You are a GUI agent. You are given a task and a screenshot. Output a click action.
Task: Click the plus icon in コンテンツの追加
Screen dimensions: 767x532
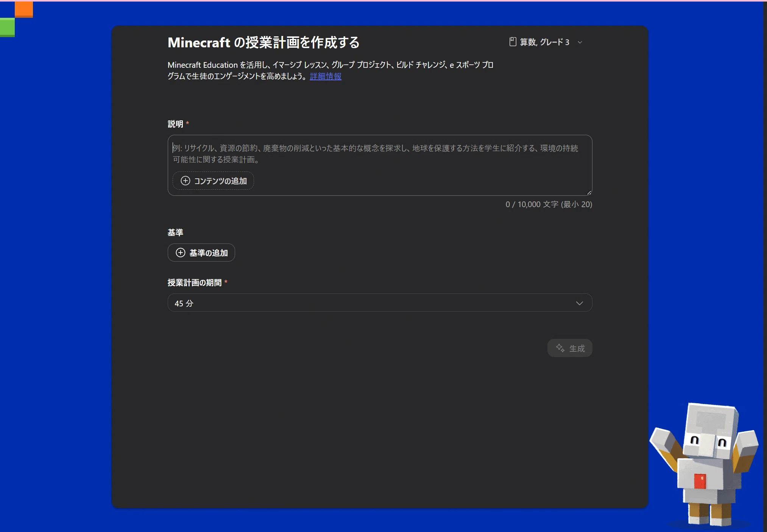[186, 181]
